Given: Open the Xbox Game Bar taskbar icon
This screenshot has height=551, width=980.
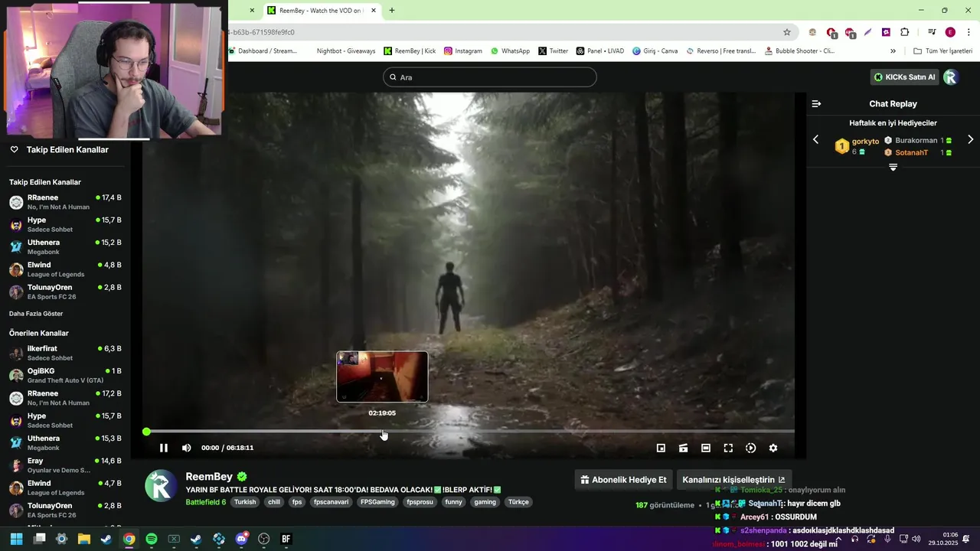Looking at the screenshot, I should tap(174, 539).
